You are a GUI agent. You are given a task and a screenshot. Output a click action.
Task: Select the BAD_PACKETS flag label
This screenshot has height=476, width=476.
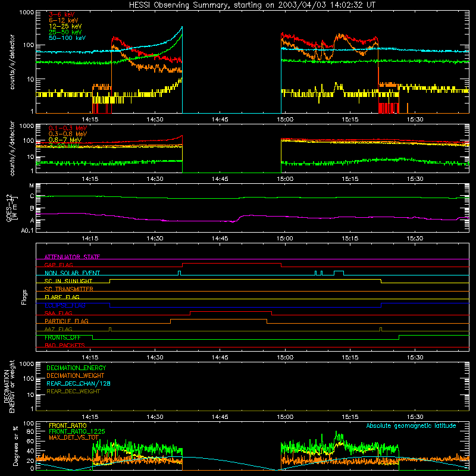pyautogui.click(x=65, y=345)
